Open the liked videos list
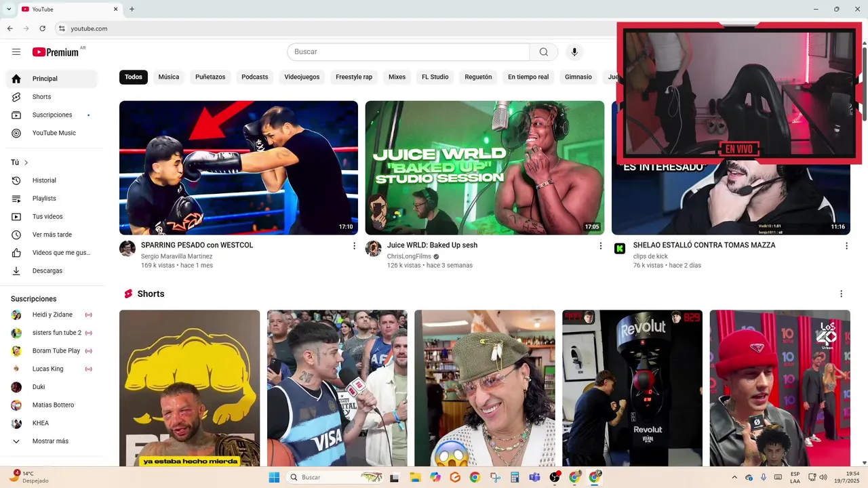Image resolution: width=868 pixels, height=488 pixels. 52,253
